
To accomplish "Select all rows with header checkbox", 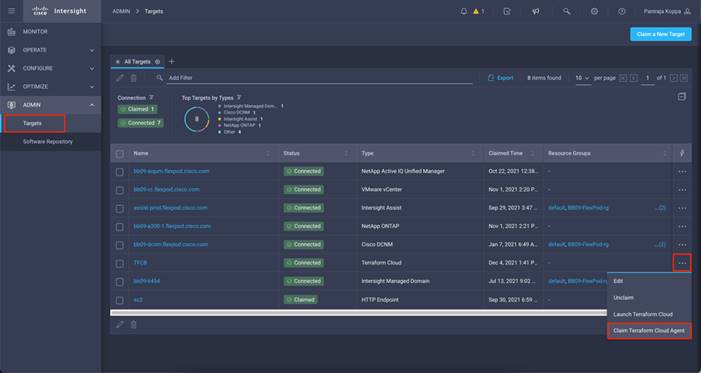I will tap(119, 154).
